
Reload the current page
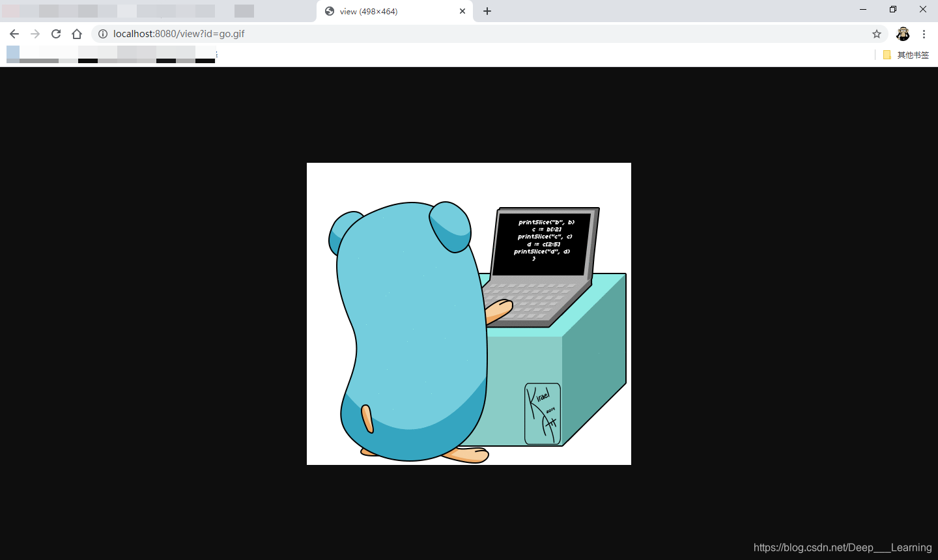click(x=56, y=34)
